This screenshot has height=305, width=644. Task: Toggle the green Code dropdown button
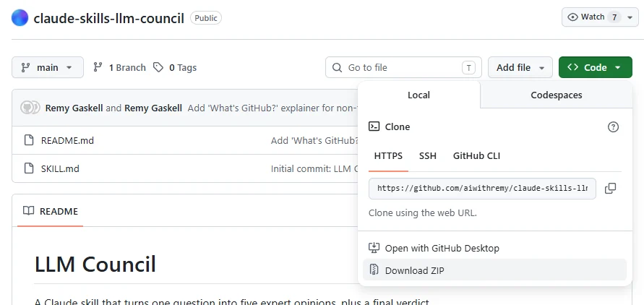pyautogui.click(x=595, y=67)
